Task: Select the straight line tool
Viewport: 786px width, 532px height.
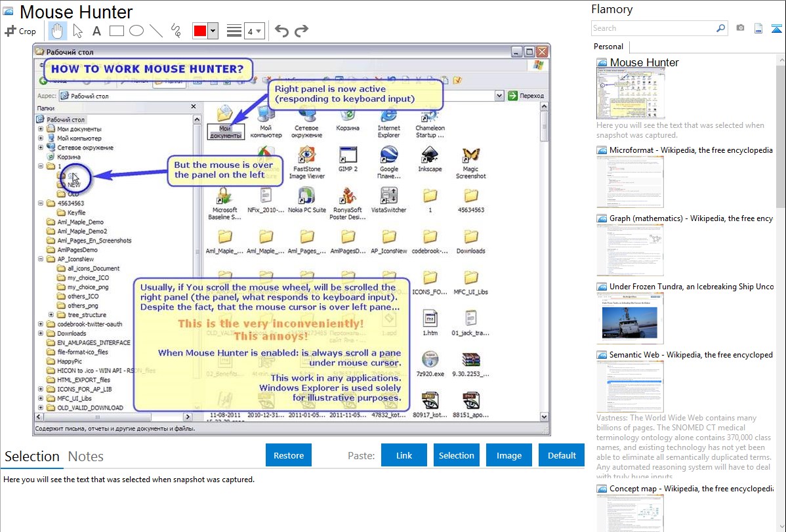Action: coord(156,31)
